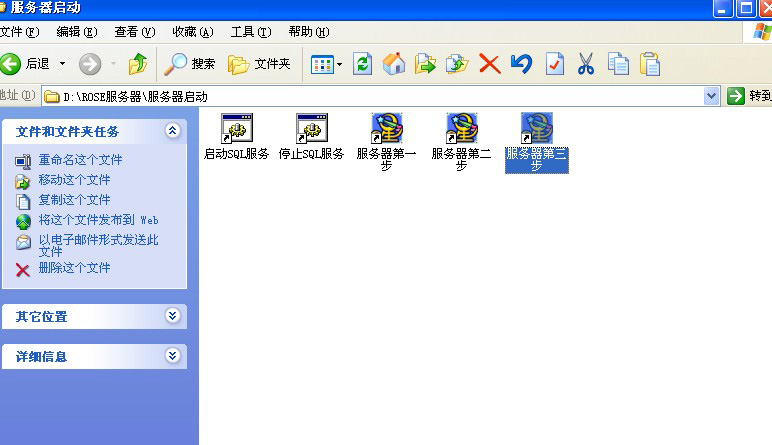Toggle the 文件夹 folders pane button
The height and width of the screenshot is (445, 772).
[x=259, y=64]
